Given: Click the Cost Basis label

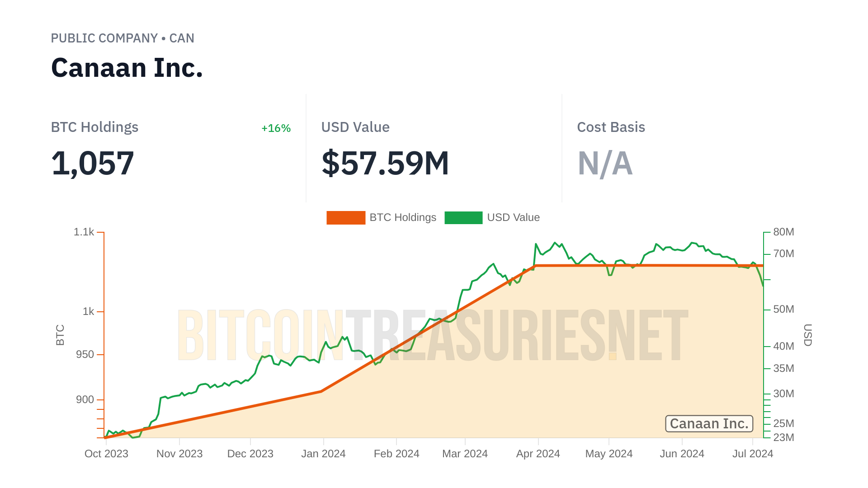Looking at the screenshot, I should (611, 127).
